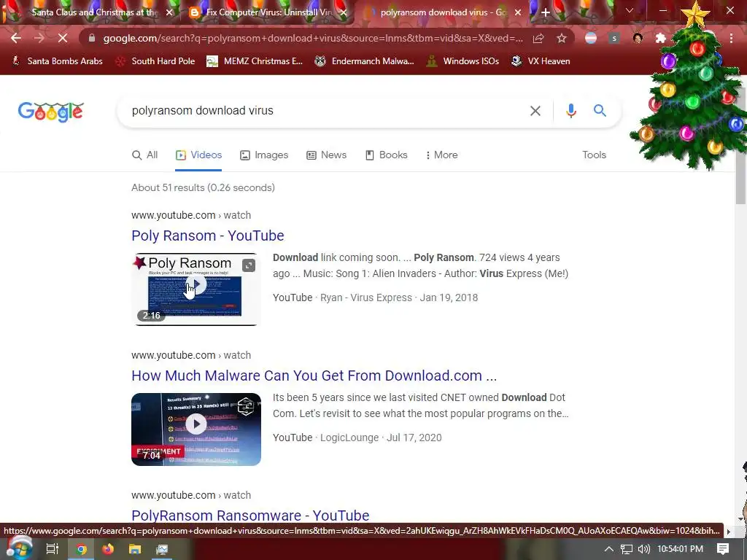Image resolution: width=747 pixels, height=560 pixels.
Task: Select the Videos search filter
Action: click(198, 155)
